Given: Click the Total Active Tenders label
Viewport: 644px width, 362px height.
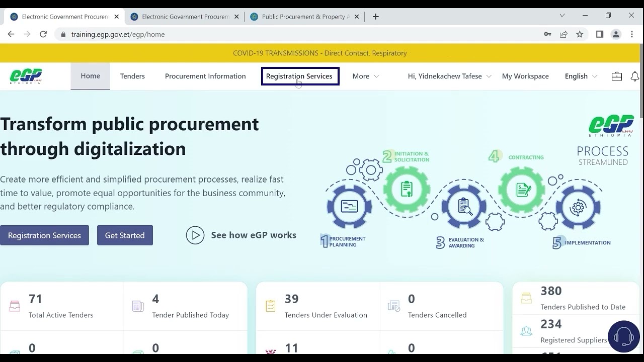Looking at the screenshot, I should tap(61, 315).
